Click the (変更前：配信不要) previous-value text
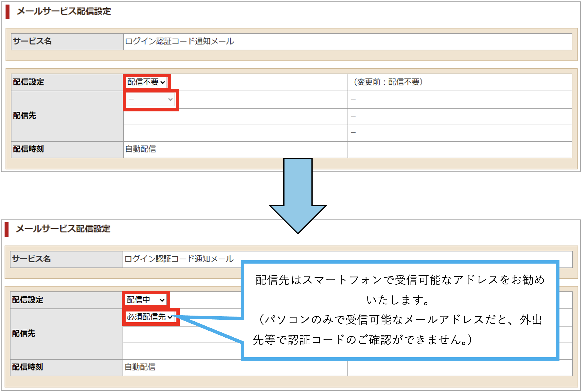 pyautogui.click(x=388, y=82)
